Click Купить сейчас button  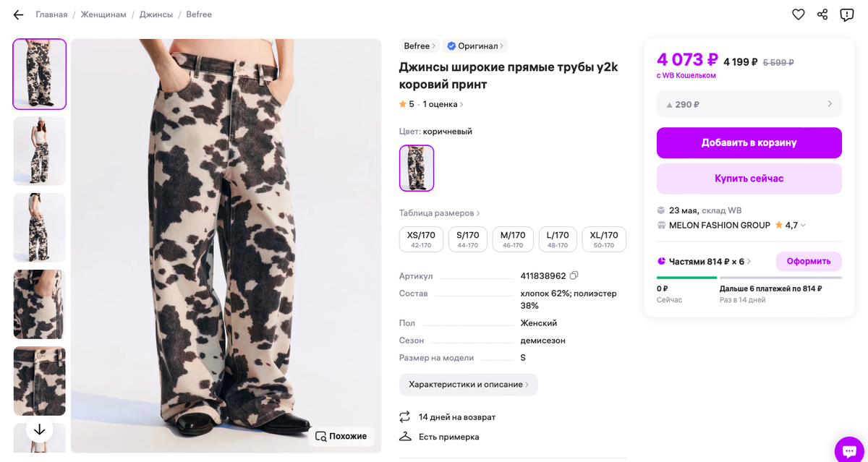coord(749,179)
